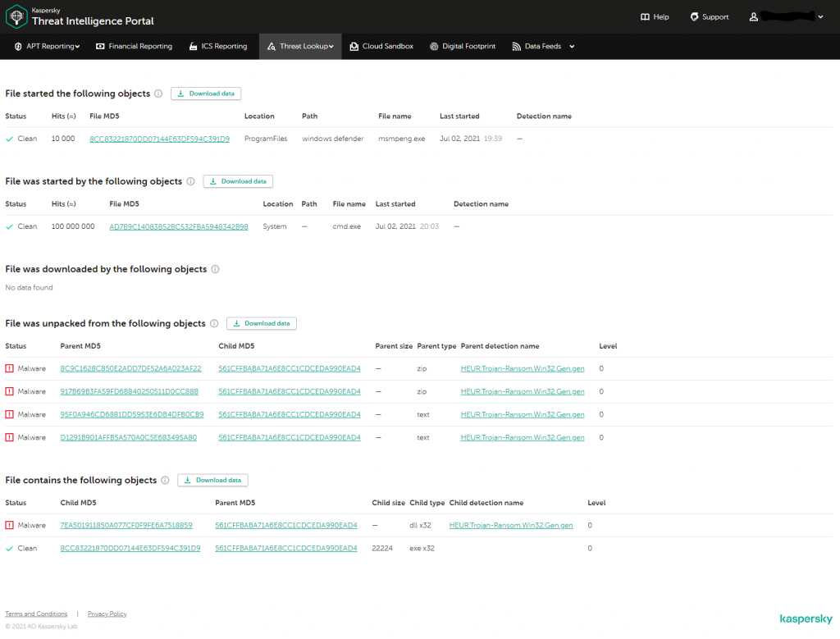Click info icon beside 'File was downloaded by'
The width and height of the screenshot is (840, 639).
216,269
